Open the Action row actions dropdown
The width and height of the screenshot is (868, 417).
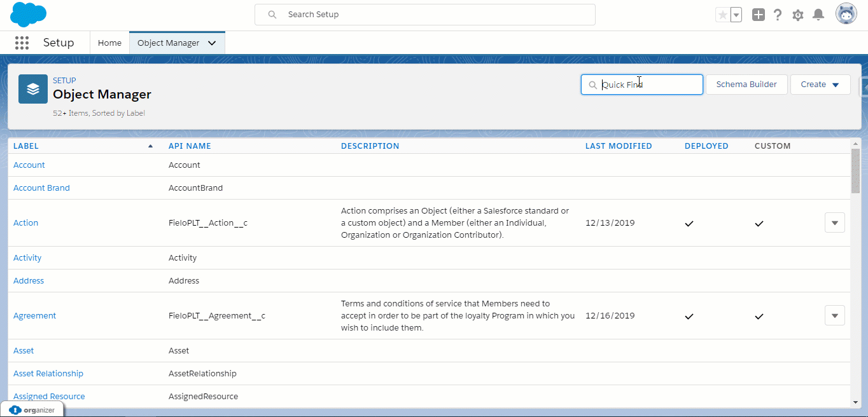(x=834, y=223)
